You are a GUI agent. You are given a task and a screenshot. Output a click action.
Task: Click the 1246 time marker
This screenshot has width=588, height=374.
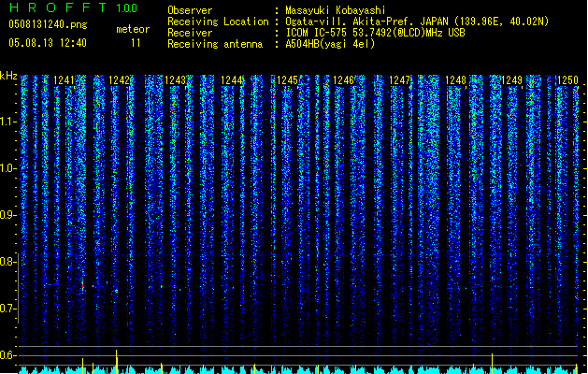(343, 80)
